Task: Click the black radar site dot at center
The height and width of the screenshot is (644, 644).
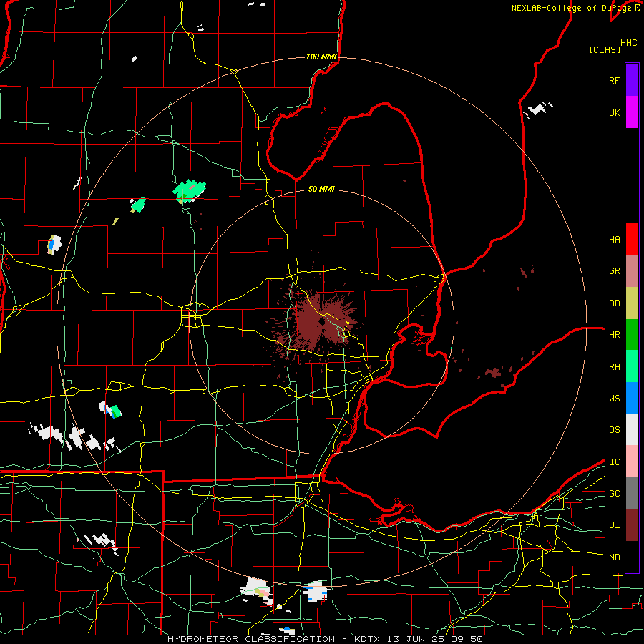Action: point(323,322)
